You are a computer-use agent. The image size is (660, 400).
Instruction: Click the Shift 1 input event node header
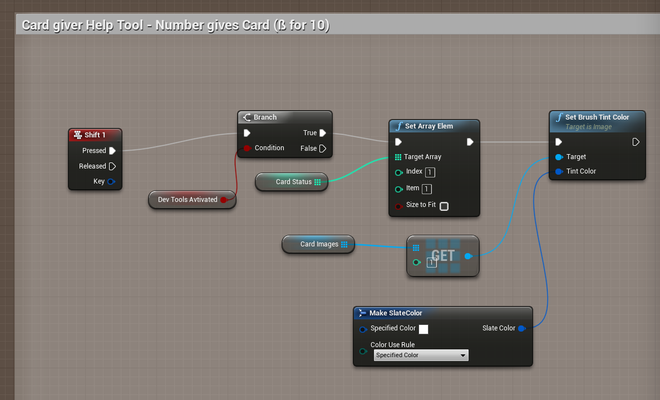coord(95,135)
